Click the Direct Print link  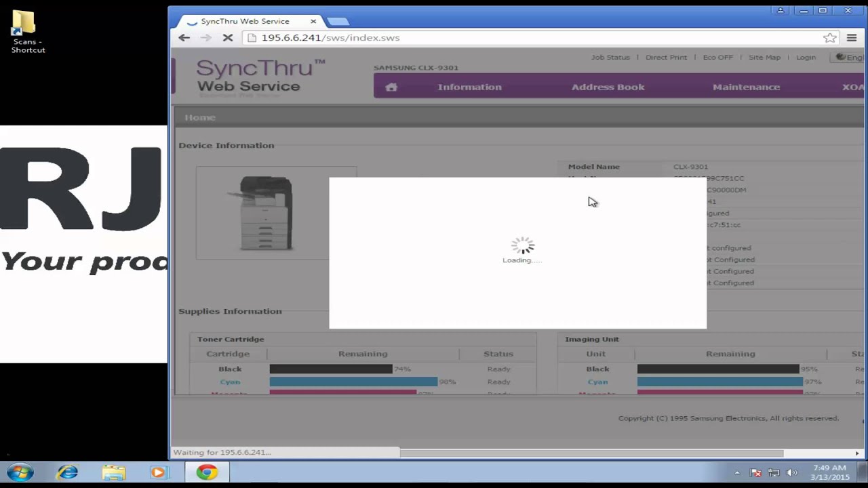click(666, 58)
